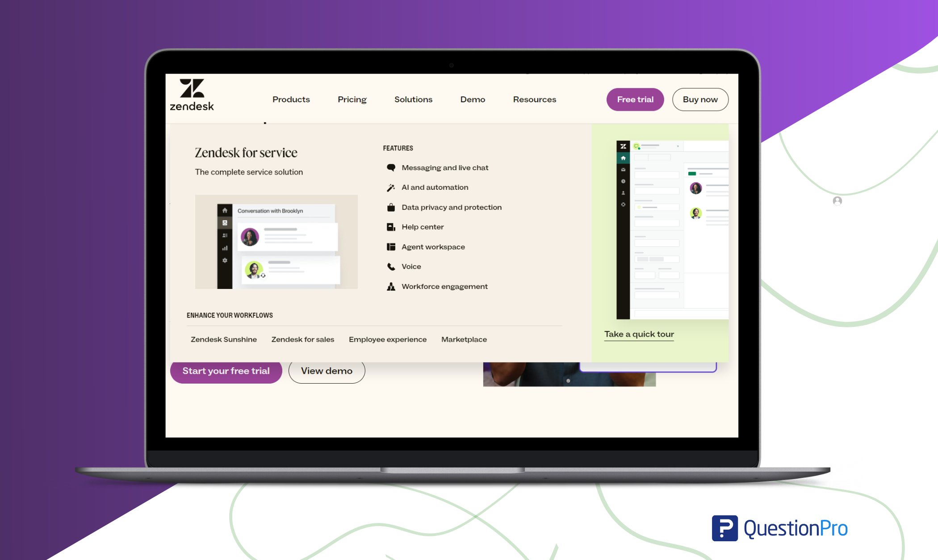Expand the Demo navigation dropdown
Viewport: 938px width, 560px height.
pos(473,99)
